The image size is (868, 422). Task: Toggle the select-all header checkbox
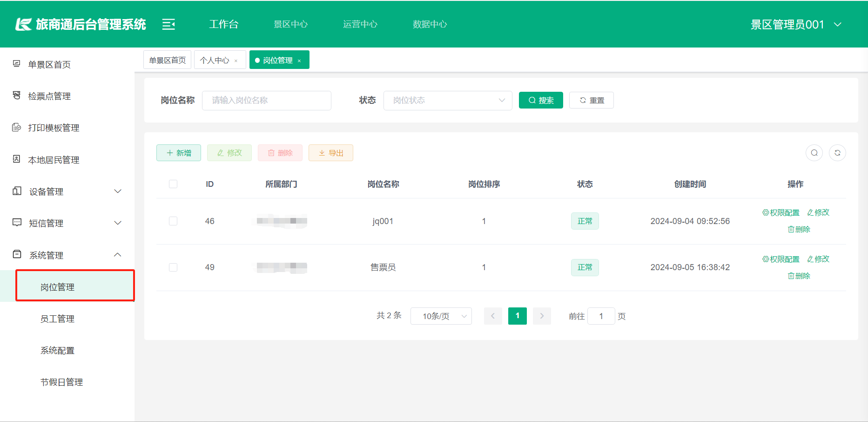(173, 184)
